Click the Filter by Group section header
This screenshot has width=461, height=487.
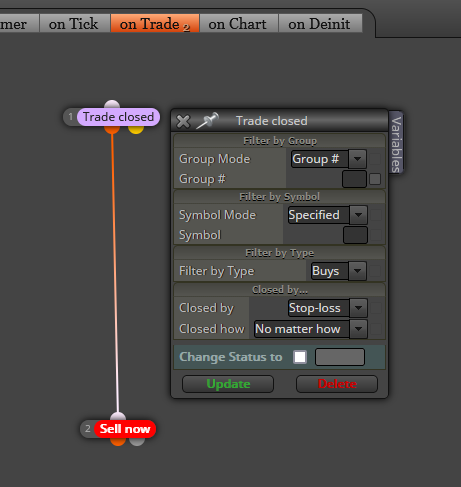[x=280, y=141]
